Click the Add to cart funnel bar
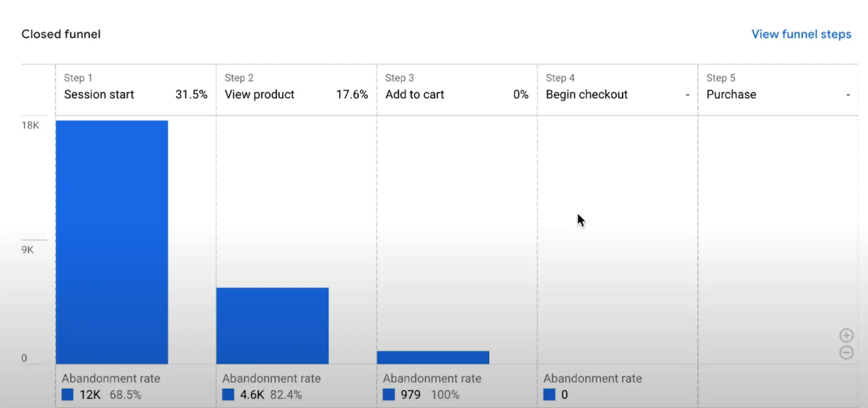Viewport: 868px width, 408px height. [x=432, y=356]
